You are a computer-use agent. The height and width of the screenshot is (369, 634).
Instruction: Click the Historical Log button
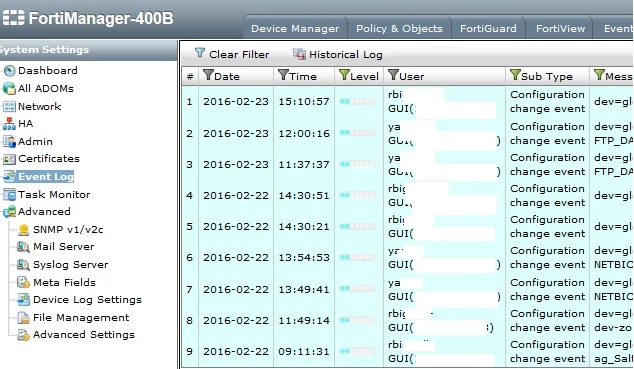pos(338,54)
